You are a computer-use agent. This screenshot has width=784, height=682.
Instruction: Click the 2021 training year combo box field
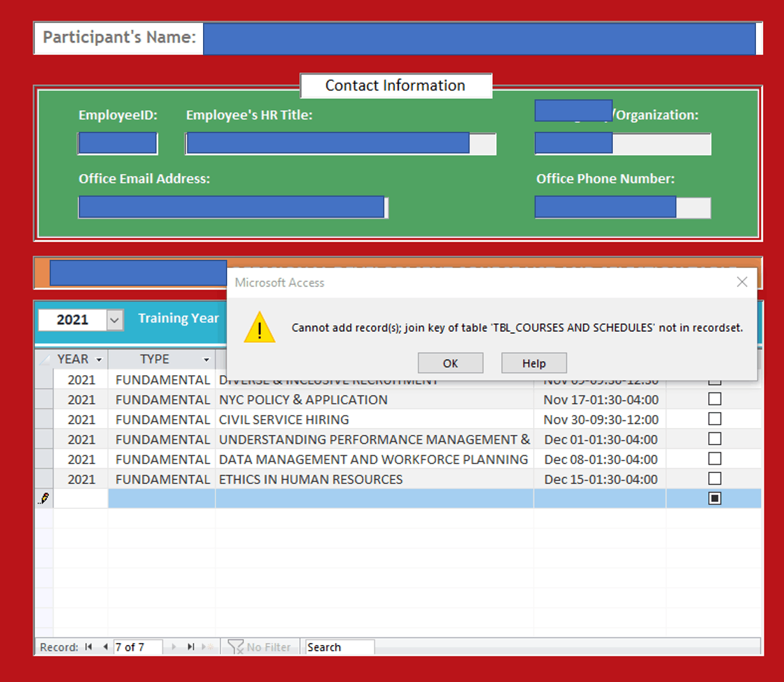pyautogui.click(x=73, y=320)
